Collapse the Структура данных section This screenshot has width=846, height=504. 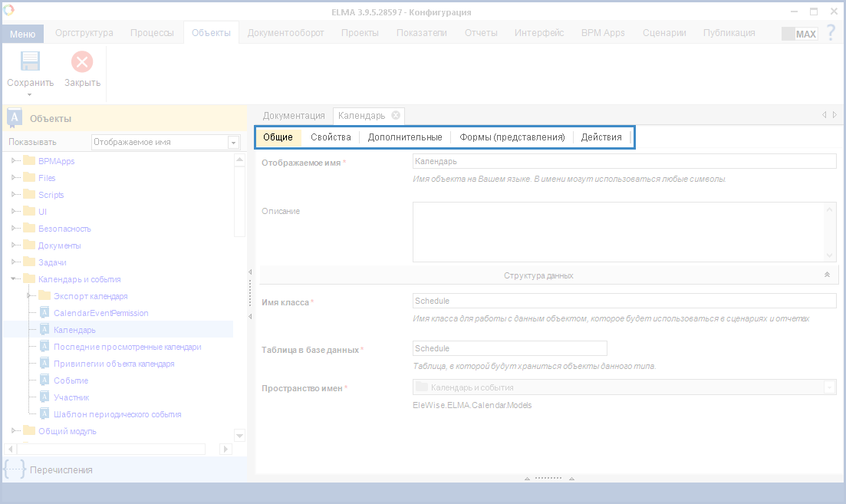pos(827,275)
